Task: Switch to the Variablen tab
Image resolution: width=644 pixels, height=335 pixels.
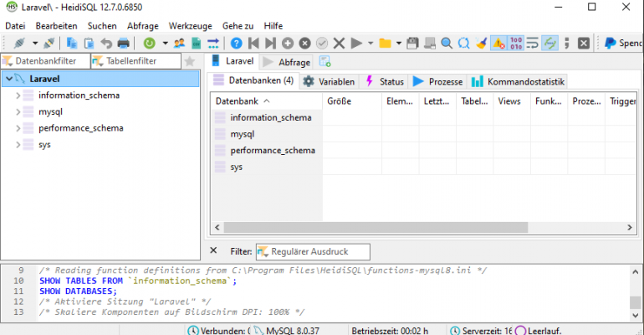Action: [330, 81]
